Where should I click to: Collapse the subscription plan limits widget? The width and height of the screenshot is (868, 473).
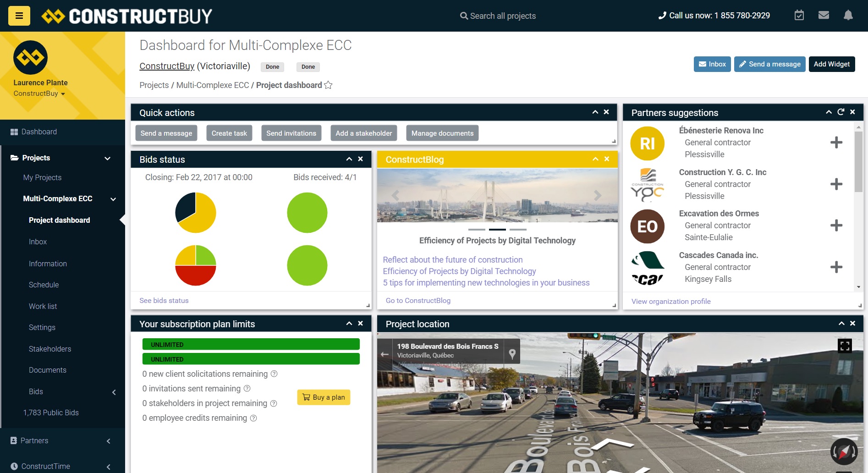[x=349, y=324]
